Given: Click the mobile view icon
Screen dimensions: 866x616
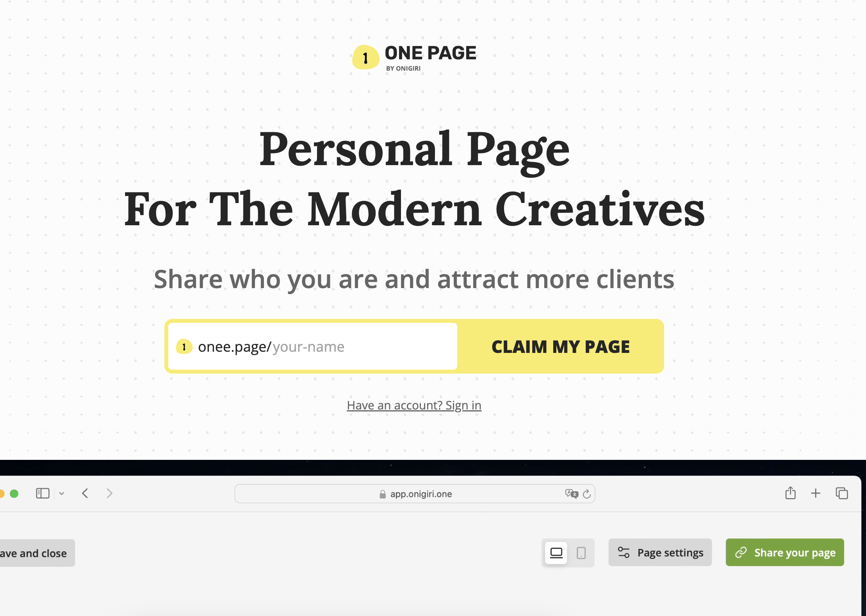Looking at the screenshot, I should (581, 552).
